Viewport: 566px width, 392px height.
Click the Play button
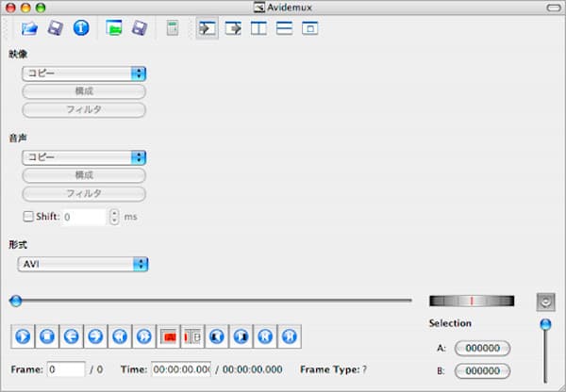click(23, 336)
